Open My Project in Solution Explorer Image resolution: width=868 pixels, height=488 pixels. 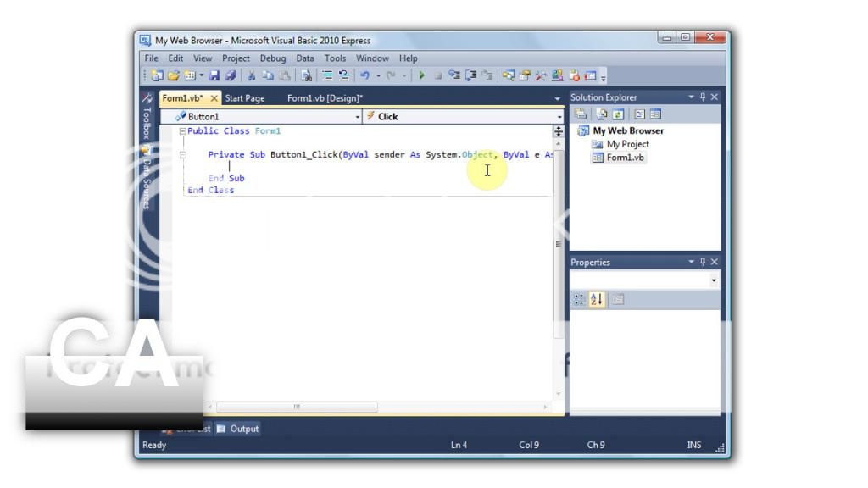click(x=627, y=144)
